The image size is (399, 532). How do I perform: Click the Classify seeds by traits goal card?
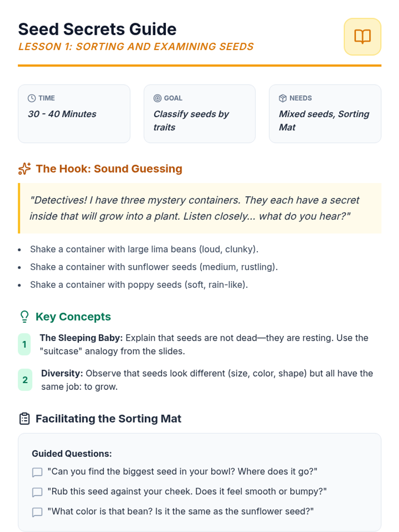(199, 114)
